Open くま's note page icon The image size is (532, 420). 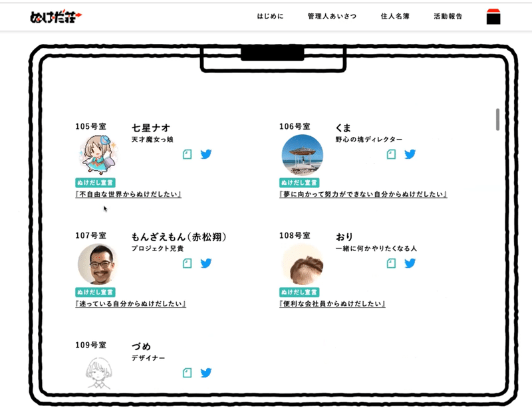pos(391,154)
